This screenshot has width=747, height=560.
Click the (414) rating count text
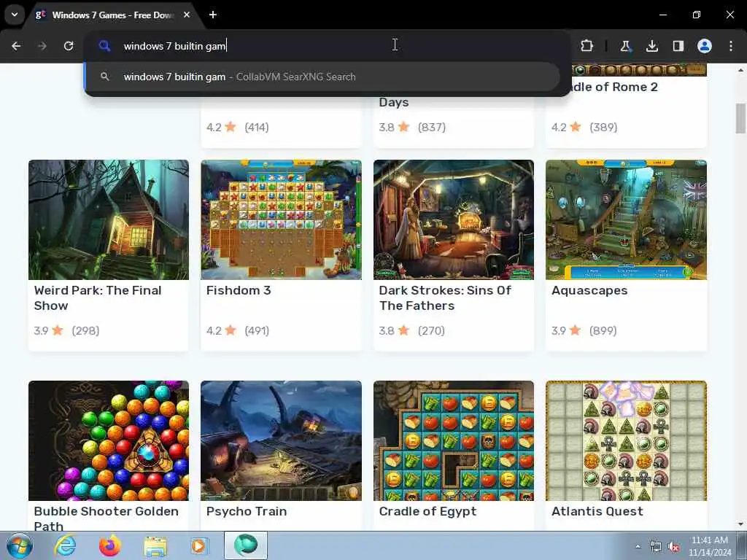pos(257,127)
